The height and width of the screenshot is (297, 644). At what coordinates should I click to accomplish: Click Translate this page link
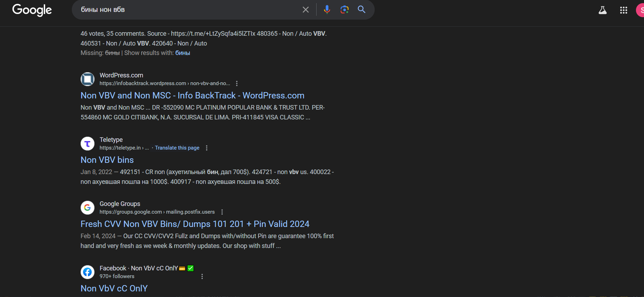point(177,148)
